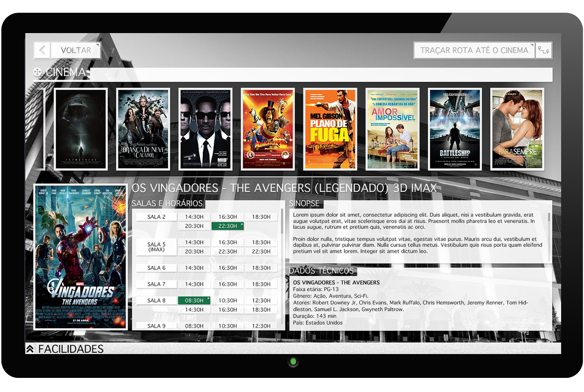Click the green 08:30H session in Sala 8
This screenshot has height=392, width=584.
click(x=194, y=301)
